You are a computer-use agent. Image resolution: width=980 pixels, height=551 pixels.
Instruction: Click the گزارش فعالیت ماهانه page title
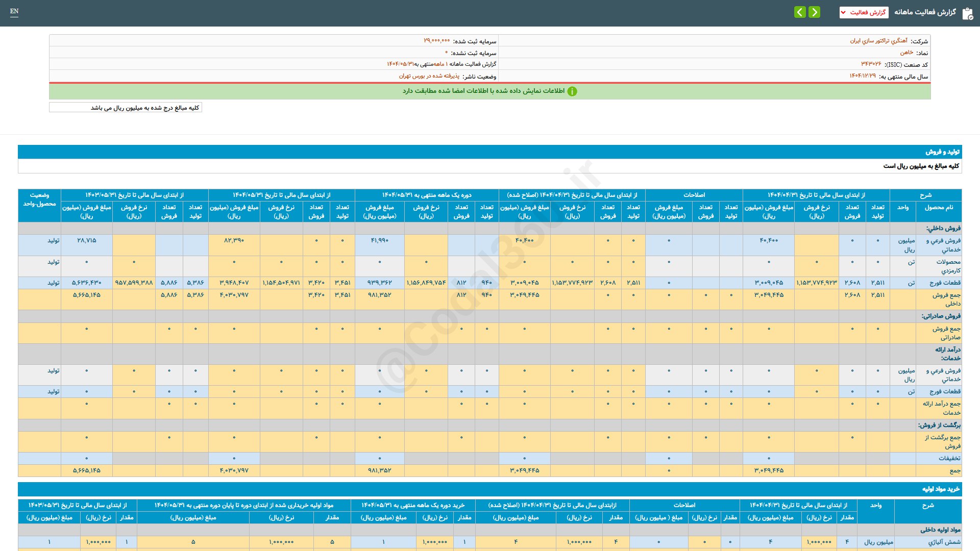coord(925,12)
